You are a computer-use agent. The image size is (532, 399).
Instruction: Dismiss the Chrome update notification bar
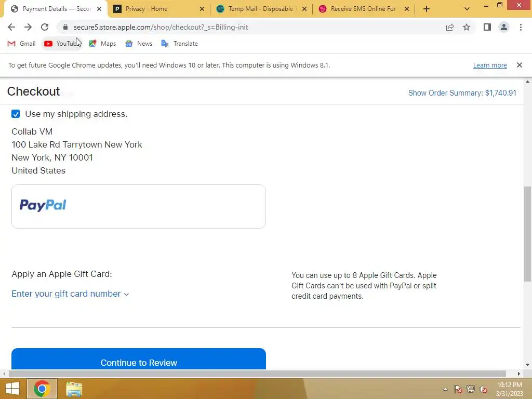coord(519,65)
